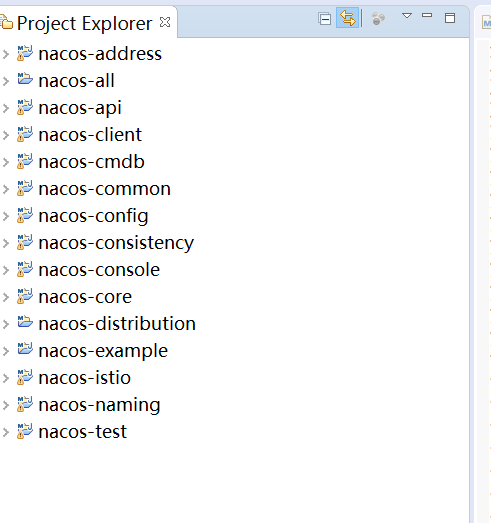Viewport: 491px width, 523px height.
Task: Select the nacos-istio project label
Action: (x=84, y=378)
